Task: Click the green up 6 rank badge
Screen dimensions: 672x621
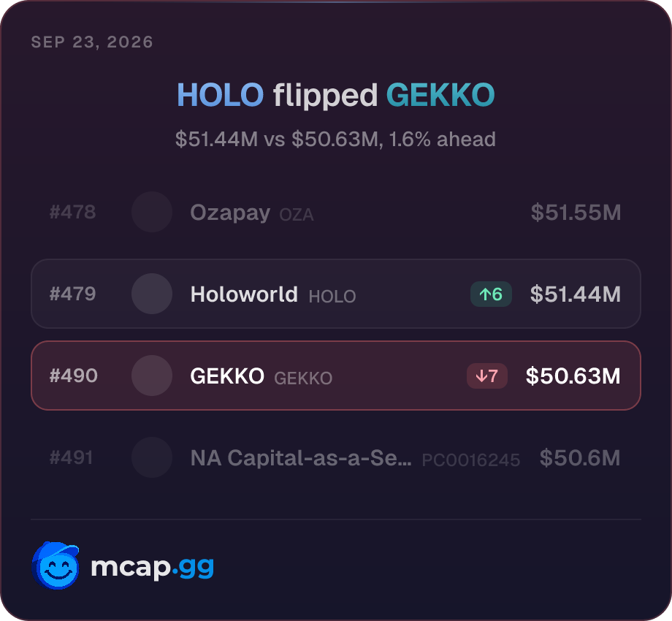Action: [491, 294]
